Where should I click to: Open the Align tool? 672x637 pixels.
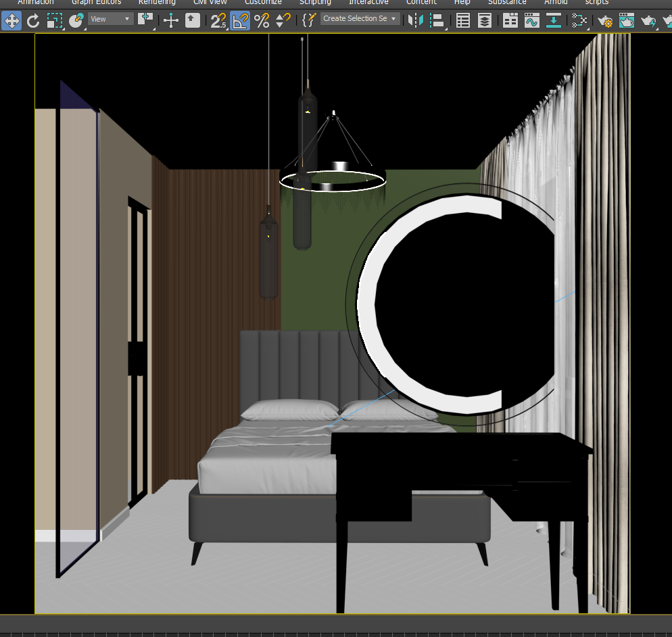(x=437, y=20)
